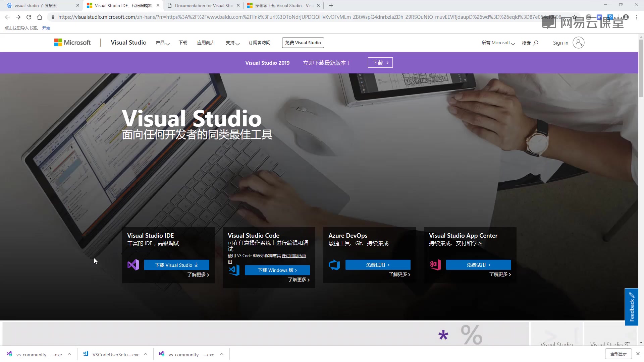
Task: Click the Sign in text link
Action: [560, 43]
